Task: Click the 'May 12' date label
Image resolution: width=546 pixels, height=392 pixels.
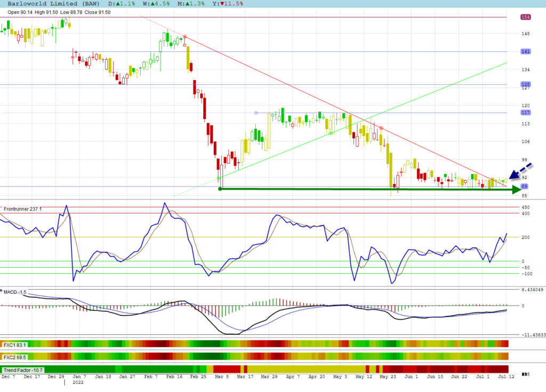Action: (x=364, y=377)
